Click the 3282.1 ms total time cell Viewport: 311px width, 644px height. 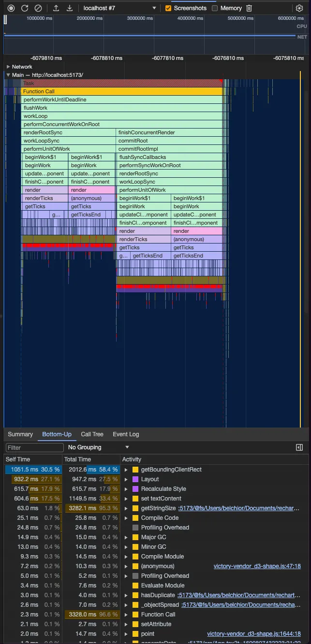(91, 508)
